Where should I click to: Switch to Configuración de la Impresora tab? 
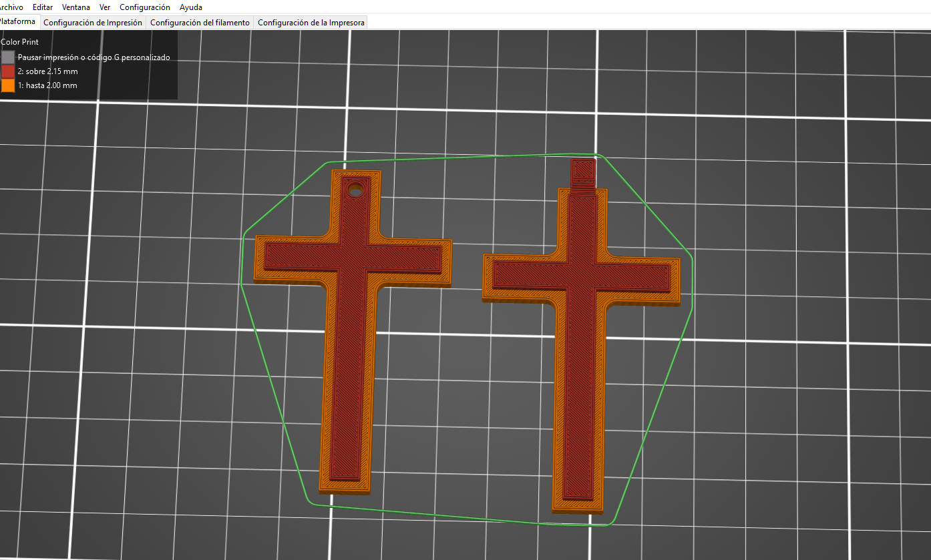[311, 22]
